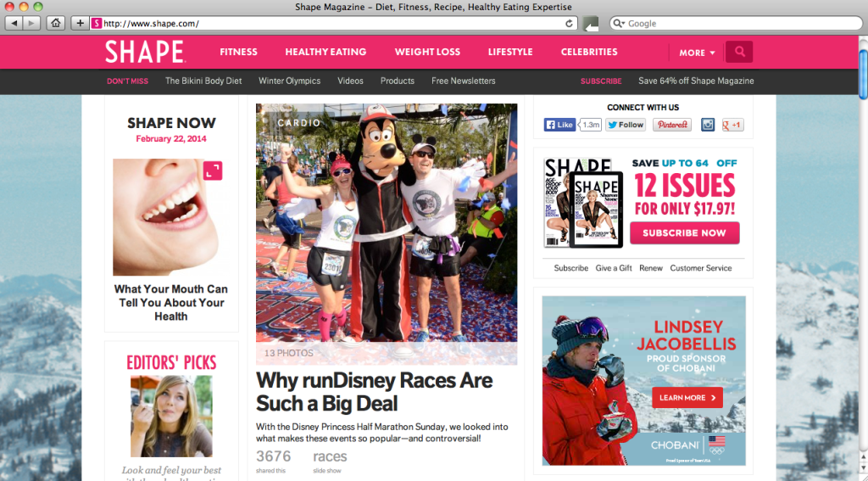Click the Editors' Picks woman thumbnail

(x=171, y=417)
